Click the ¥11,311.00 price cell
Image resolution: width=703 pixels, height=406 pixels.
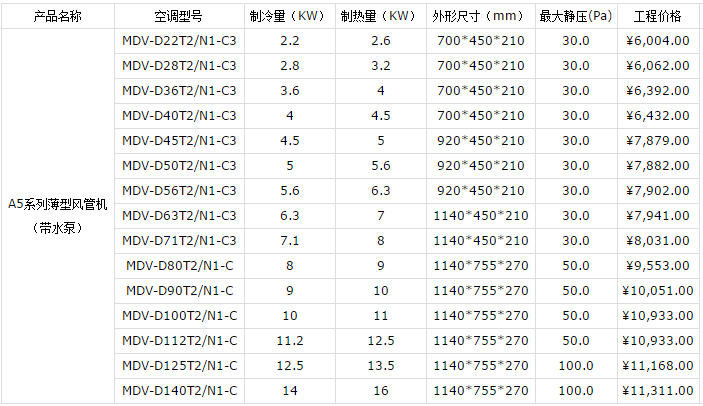pos(659,390)
